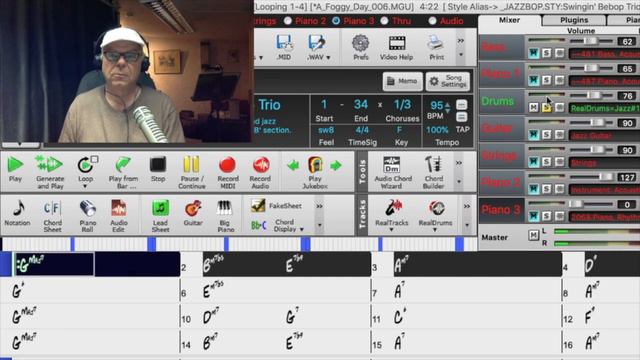Screen dimensions: 640x360
Task: Select the Piano 3 track radio button
Action: 336,21
